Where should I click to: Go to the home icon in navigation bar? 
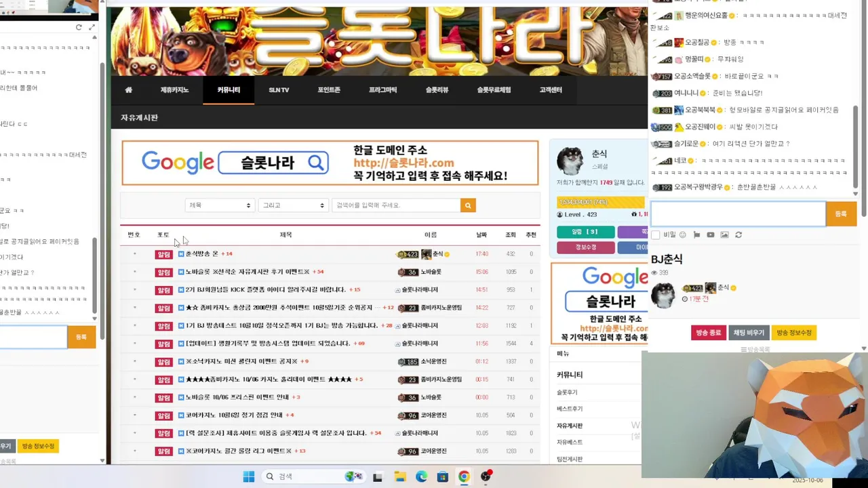coord(128,90)
